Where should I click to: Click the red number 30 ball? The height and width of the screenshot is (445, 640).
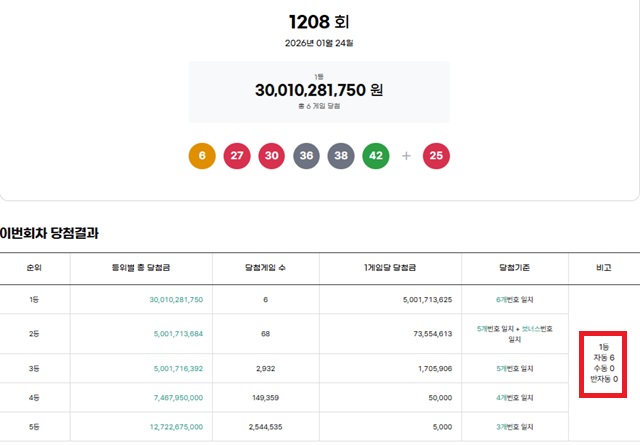271,156
